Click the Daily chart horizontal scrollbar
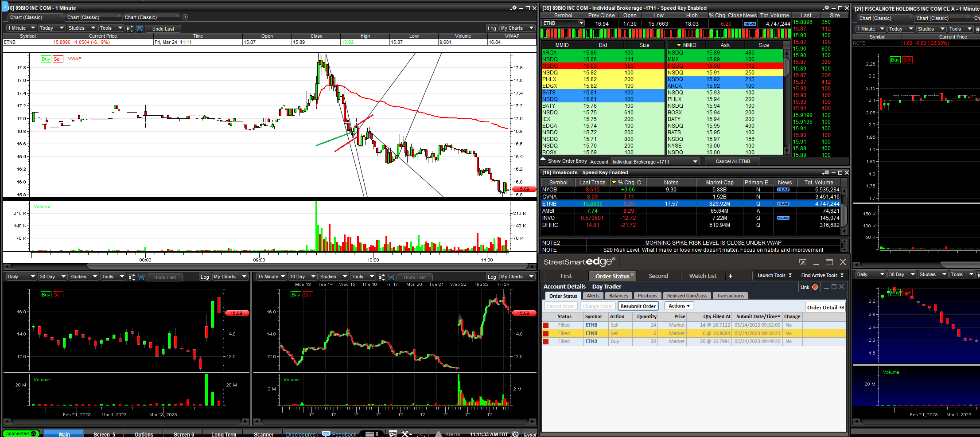980x437 pixels. tap(126, 421)
